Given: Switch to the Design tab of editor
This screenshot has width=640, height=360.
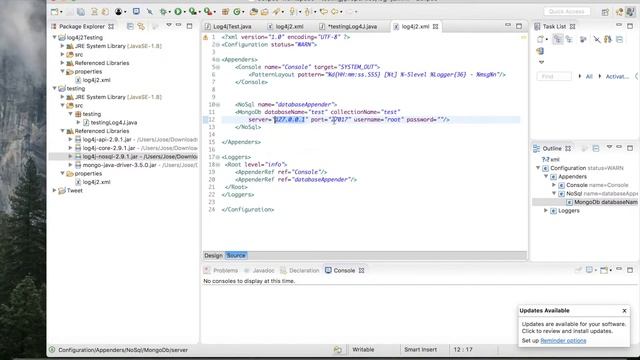Looking at the screenshot, I should point(213,256).
